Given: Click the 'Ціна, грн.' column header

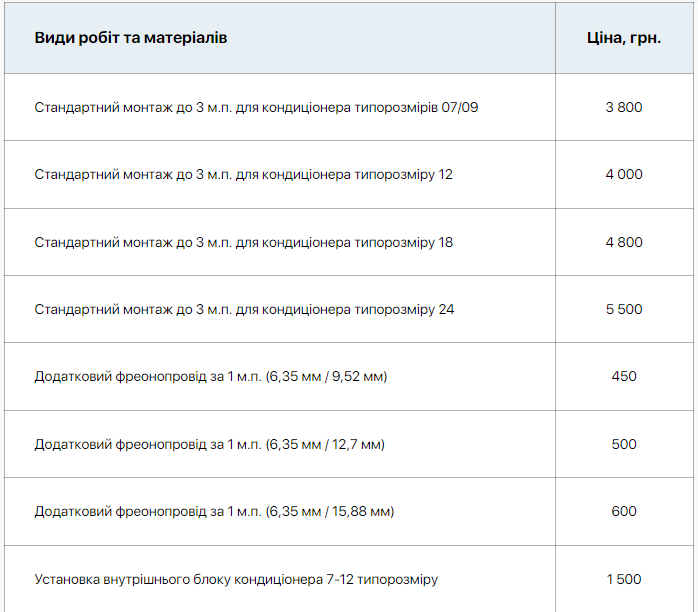Looking at the screenshot, I should (x=623, y=38).
